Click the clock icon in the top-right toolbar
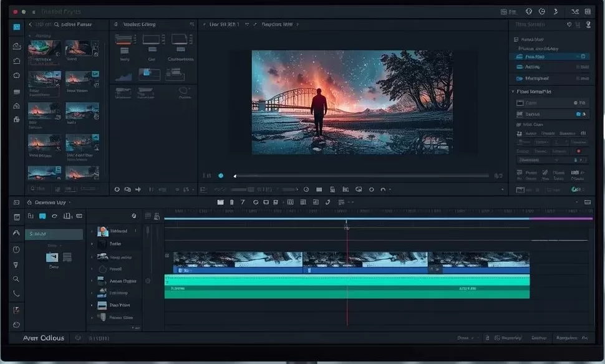 click(x=543, y=12)
